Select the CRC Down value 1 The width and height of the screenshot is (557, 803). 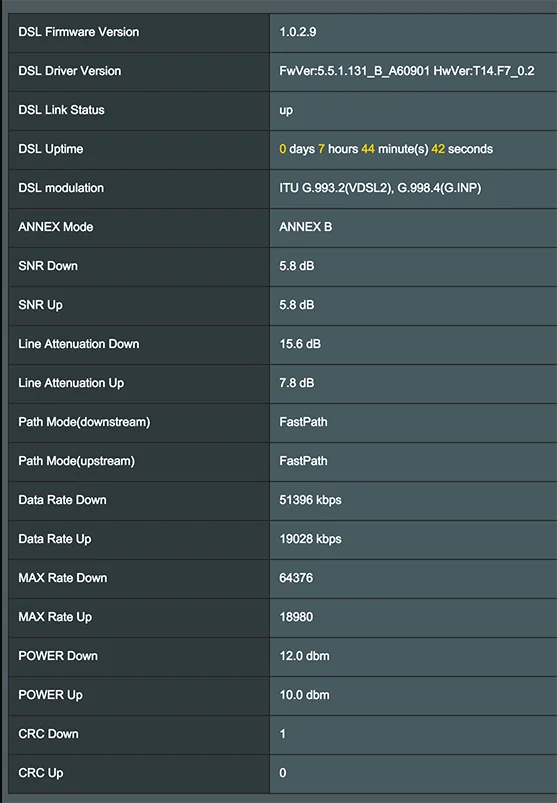tap(283, 734)
